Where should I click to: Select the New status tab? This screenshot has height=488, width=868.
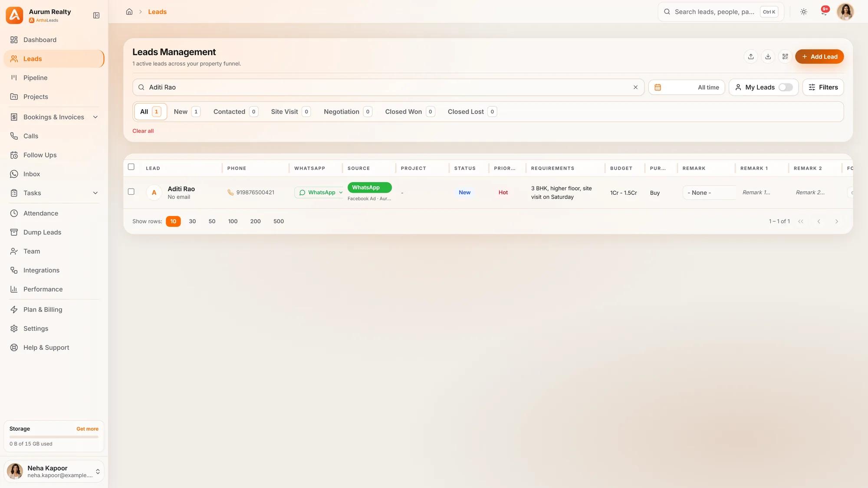pos(187,111)
